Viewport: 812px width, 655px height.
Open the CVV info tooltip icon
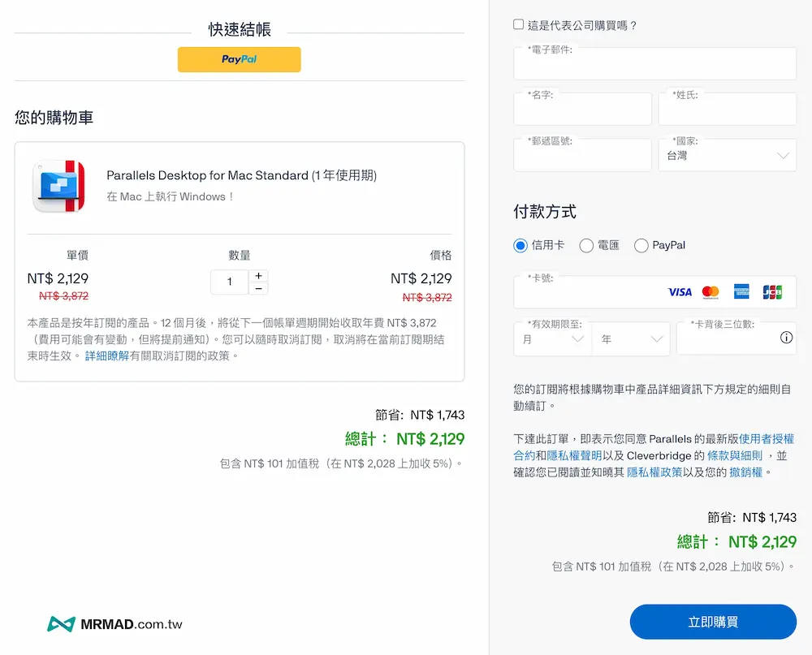coord(786,338)
